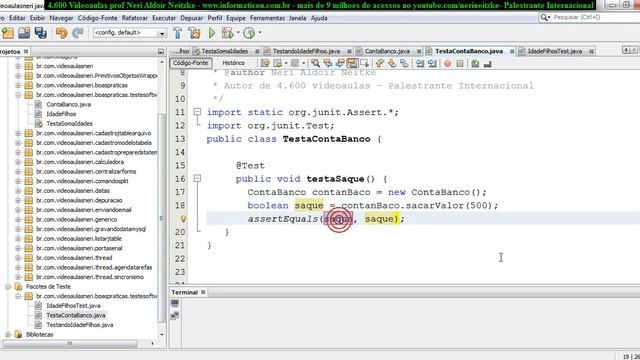Screen dimensions: 640x360
Task: Click the Histórico view button
Action: [233, 63]
